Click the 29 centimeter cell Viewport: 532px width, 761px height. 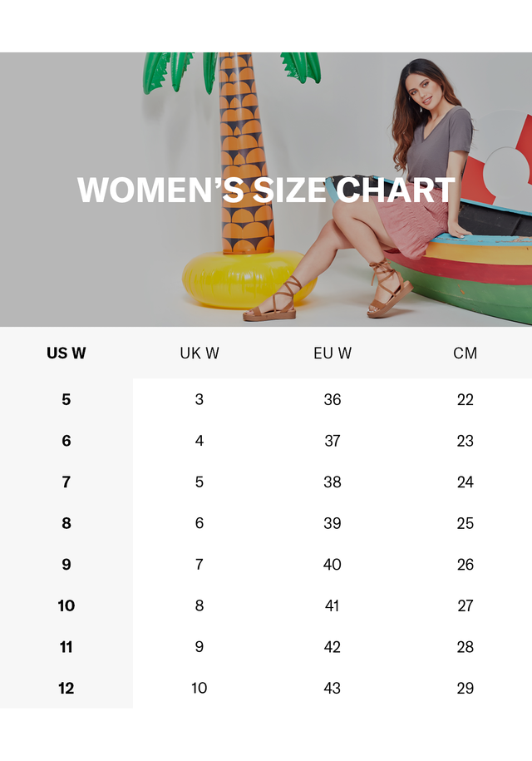click(465, 688)
